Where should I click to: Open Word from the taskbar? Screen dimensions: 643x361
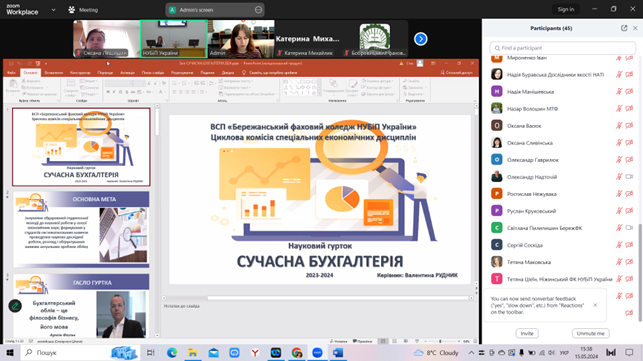[x=338, y=352]
